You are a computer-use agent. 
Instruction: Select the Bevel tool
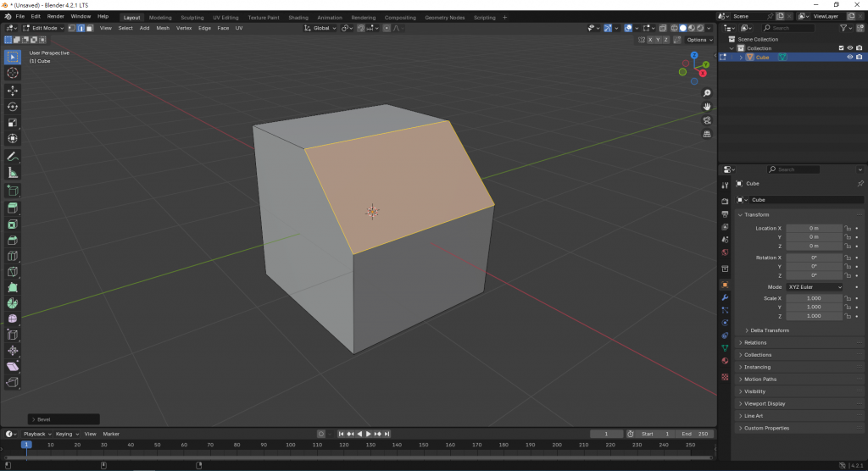[13, 241]
